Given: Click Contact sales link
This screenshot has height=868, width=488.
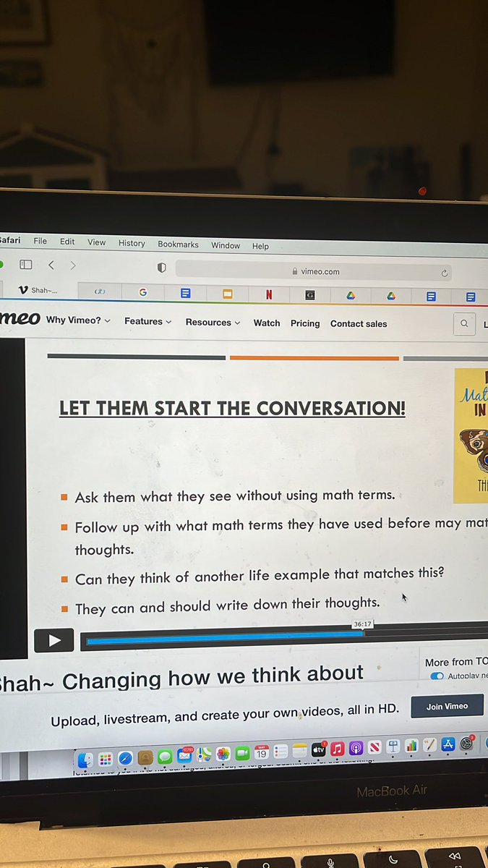Looking at the screenshot, I should [359, 323].
